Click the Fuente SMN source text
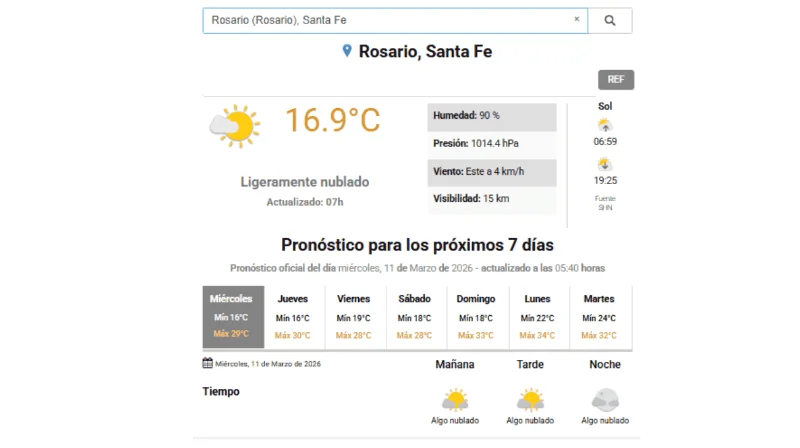Screen dimensions: 800x448 [x=605, y=203]
